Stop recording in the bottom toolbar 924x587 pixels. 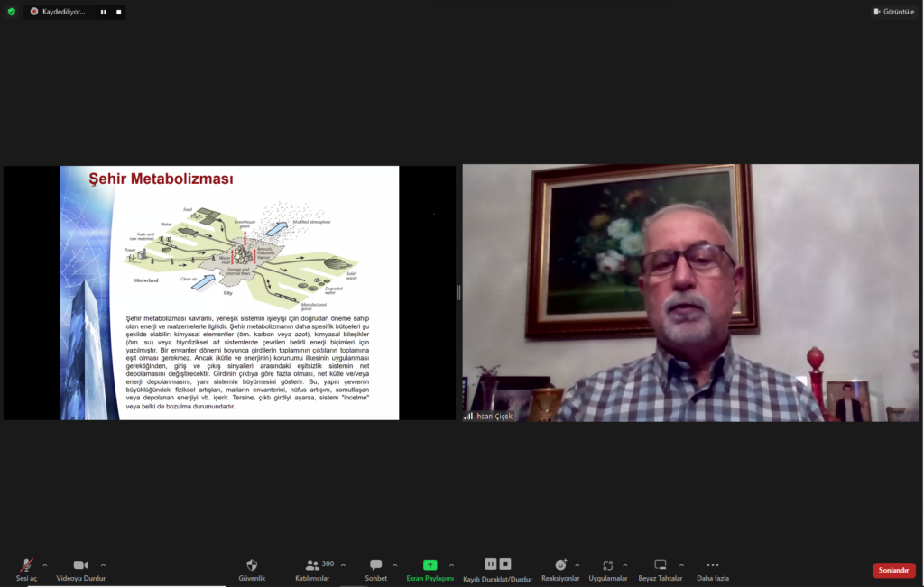tap(505, 564)
